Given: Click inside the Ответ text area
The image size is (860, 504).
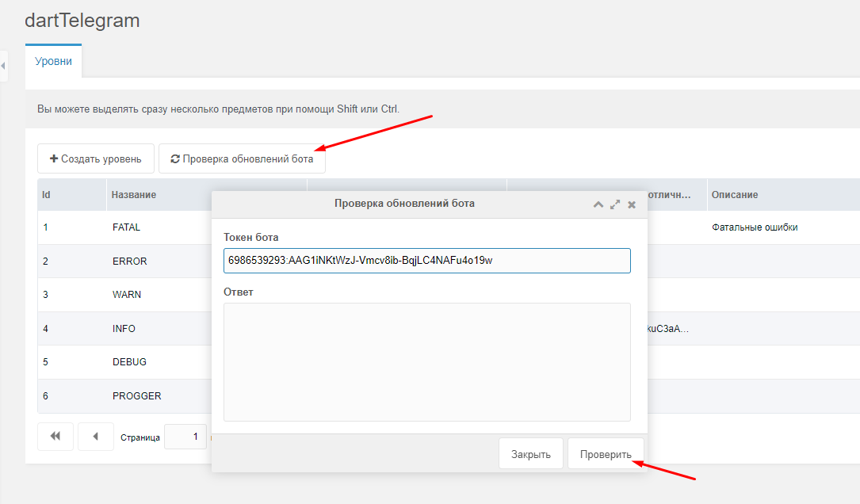Looking at the screenshot, I should [x=426, y=362].
